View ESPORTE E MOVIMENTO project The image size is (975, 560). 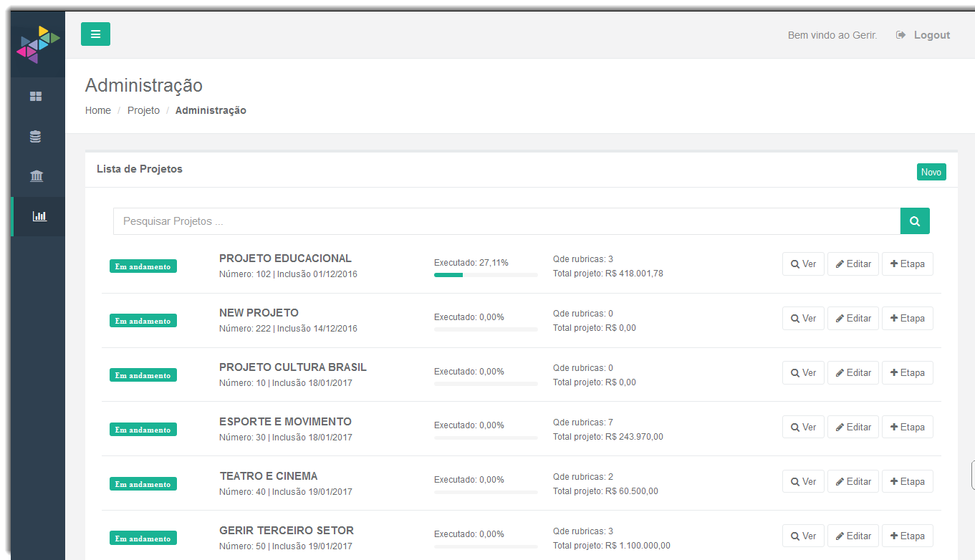click(x=803, y=427)
